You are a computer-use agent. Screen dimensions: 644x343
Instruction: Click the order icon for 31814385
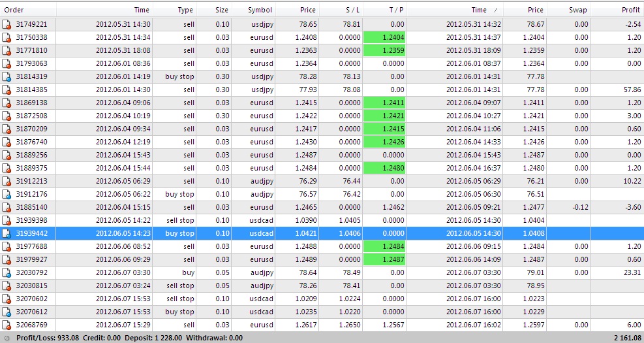tap(7, 90)
